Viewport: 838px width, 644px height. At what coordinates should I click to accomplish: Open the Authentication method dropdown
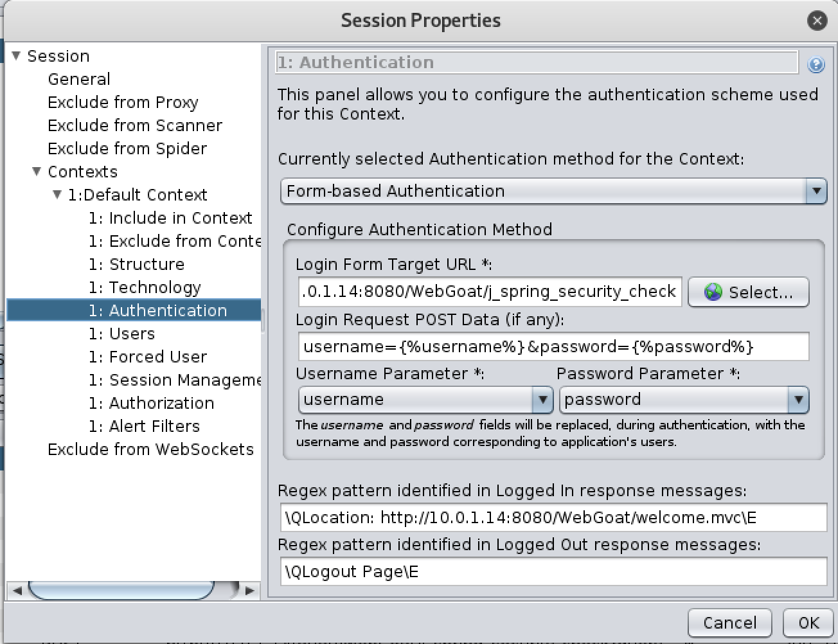click(x=817, y=191)
